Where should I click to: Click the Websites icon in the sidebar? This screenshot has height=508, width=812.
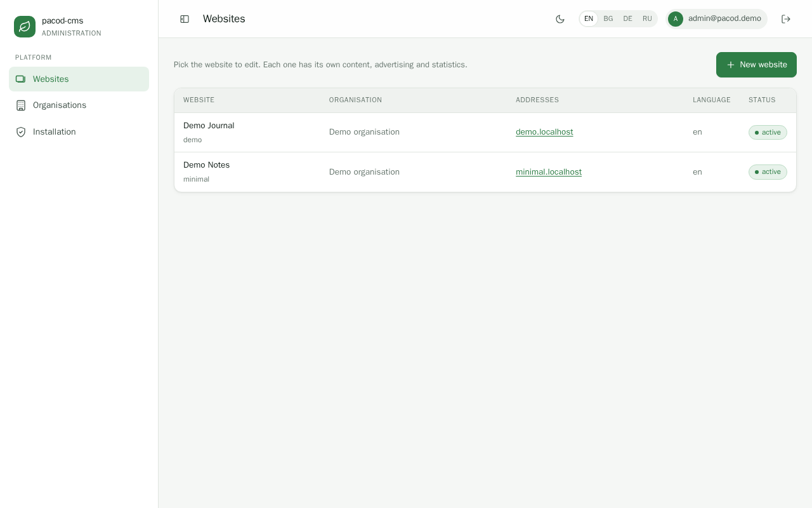[21, 79]
